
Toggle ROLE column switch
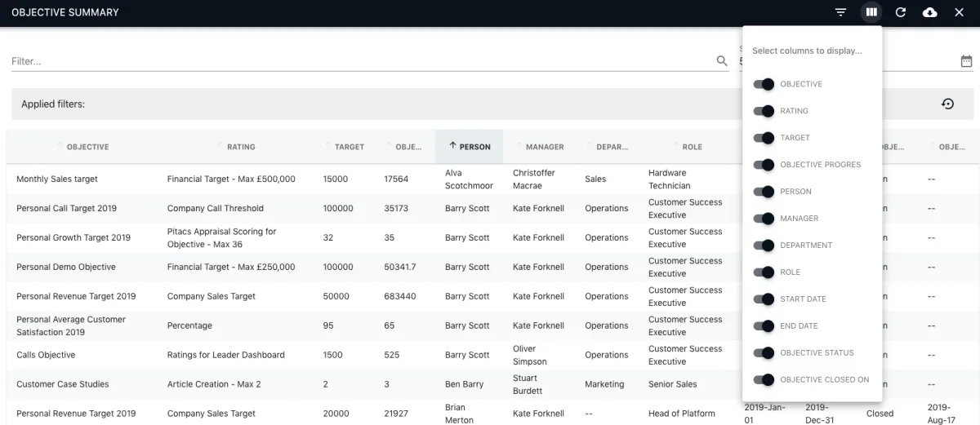click(x=764, y=272)
